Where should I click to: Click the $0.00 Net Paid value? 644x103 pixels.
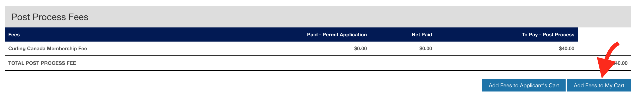coord(426,49)
